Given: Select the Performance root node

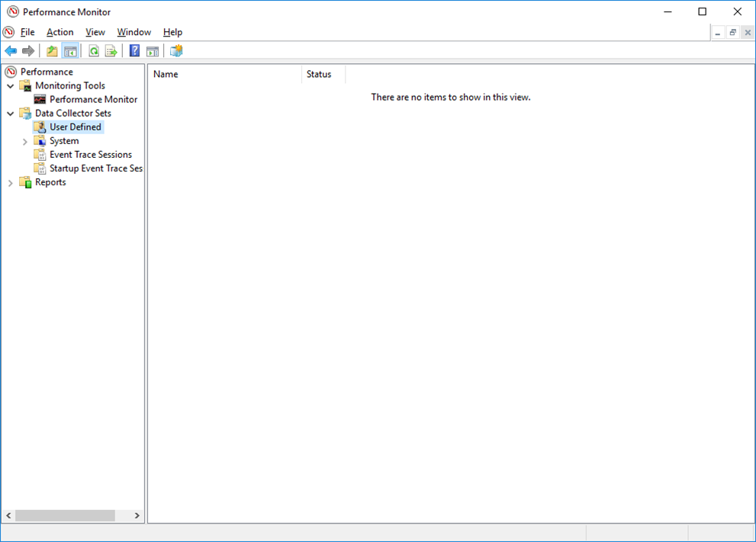Looking at the screenshot, I should (x=47, y=72).
